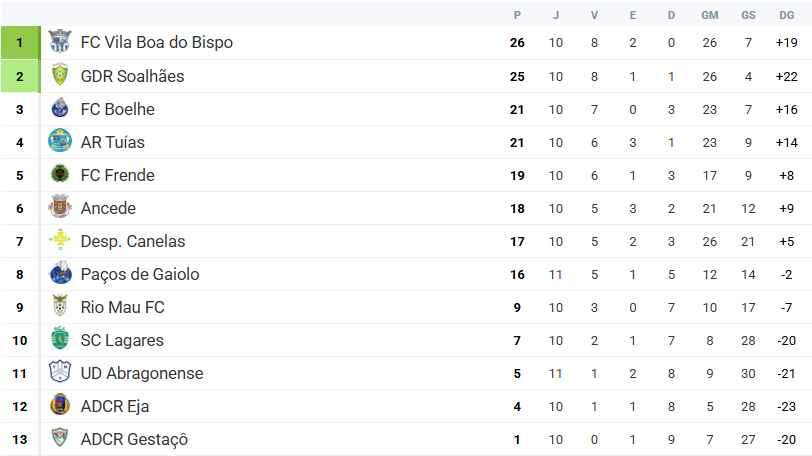
Task: Click the light green position 2 cell
Action: point(19,76)
